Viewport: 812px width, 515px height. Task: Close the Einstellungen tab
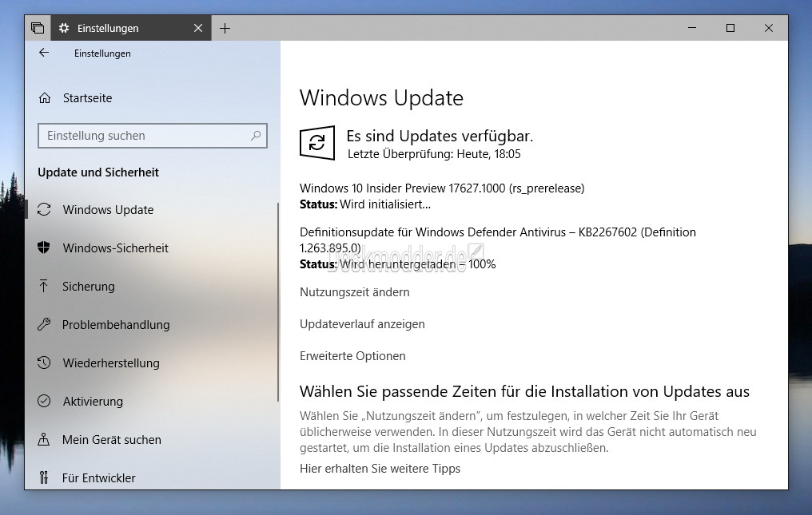[198, 28]
